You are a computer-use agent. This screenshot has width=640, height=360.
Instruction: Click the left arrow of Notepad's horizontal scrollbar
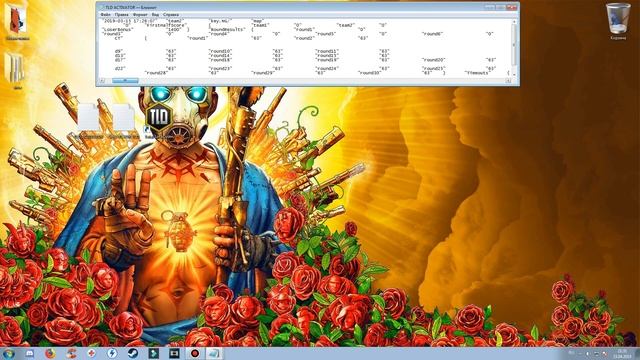(102, 80)
